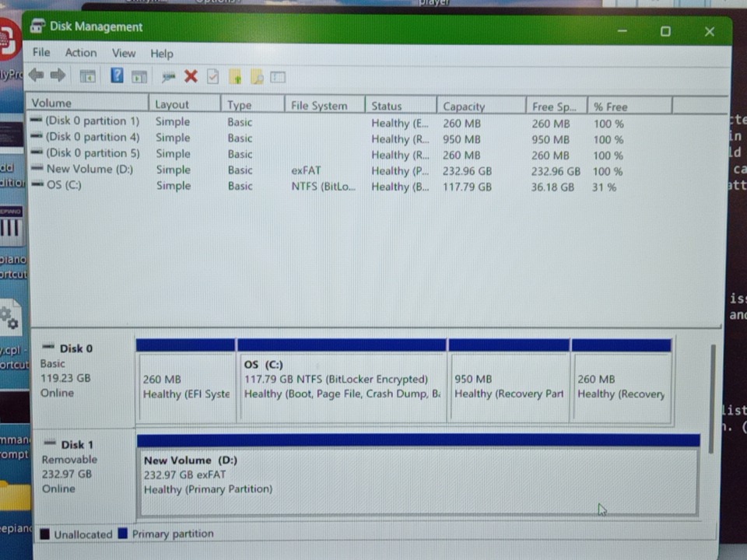Screen dimensions: 747x560
Task: Click the last toolbar view settings icon
Action: [x=278, y=77]
